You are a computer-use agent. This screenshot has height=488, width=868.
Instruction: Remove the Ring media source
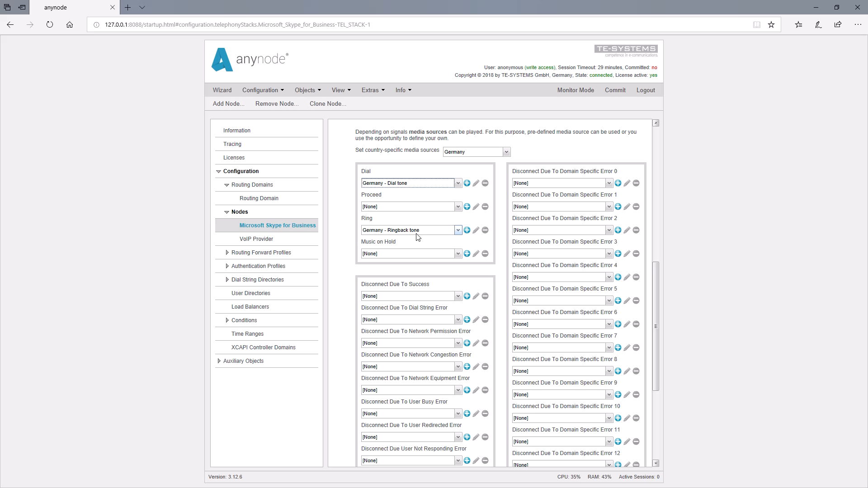[485, 230]
